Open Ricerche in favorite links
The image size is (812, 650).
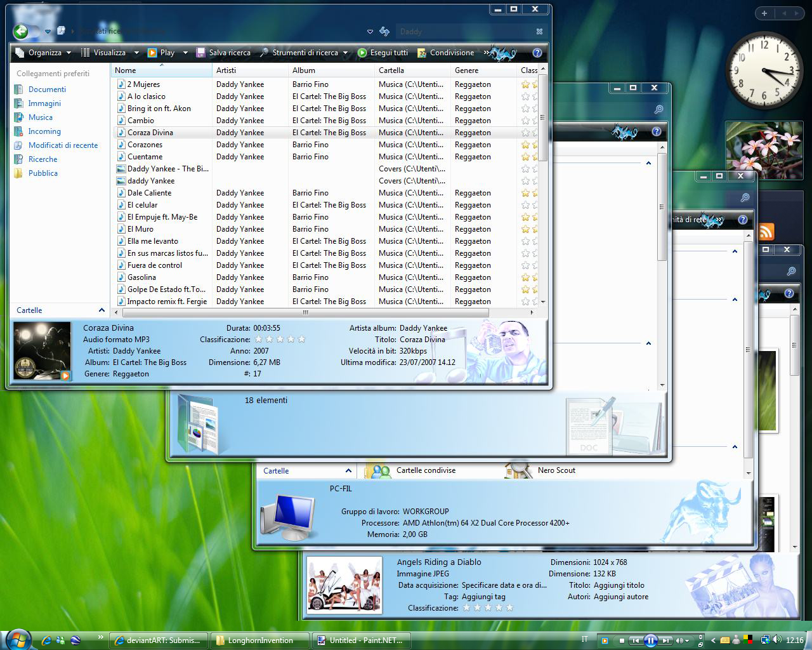[43, 159]
